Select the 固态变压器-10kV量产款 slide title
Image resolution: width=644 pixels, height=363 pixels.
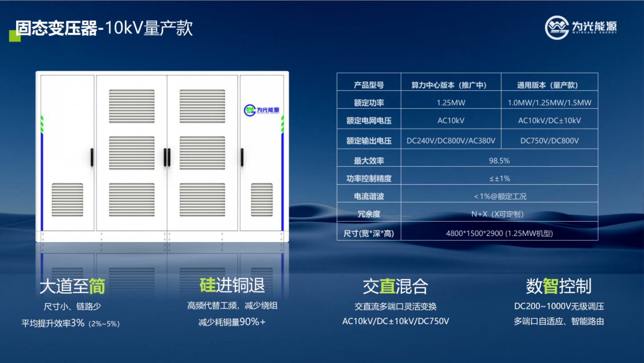click(x=104, y=28)
